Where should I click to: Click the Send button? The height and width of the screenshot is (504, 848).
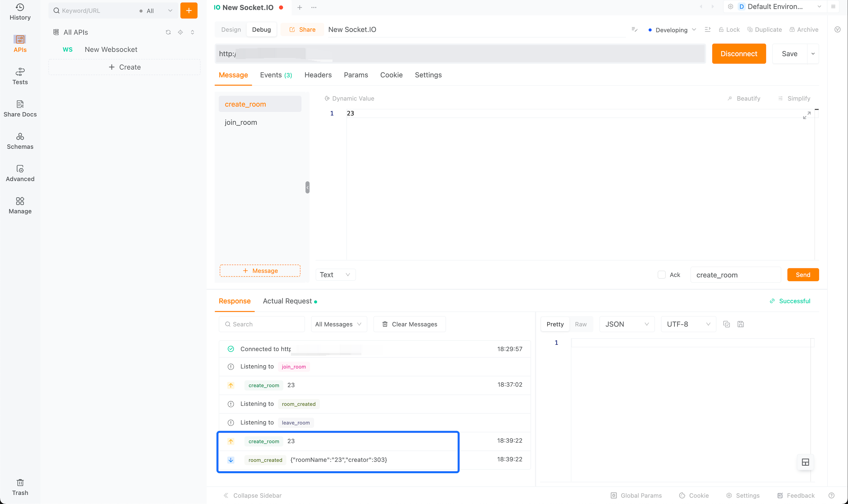click(x=803, y=275)
